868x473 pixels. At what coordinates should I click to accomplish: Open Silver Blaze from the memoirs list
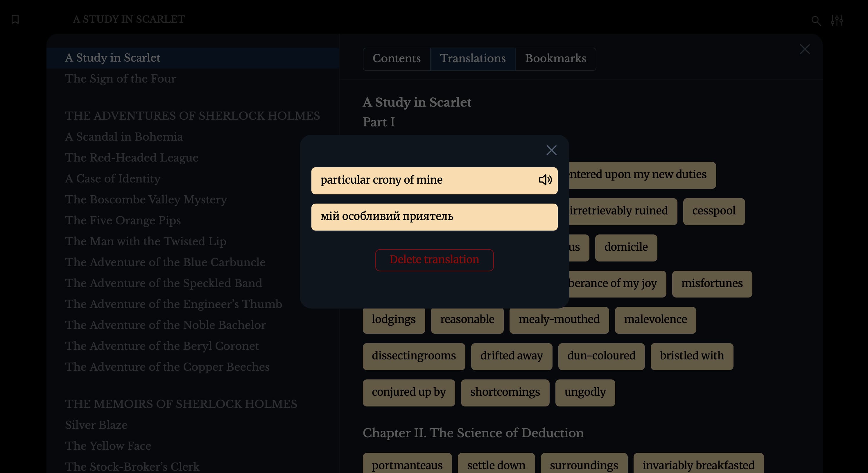tap(96, 425)
